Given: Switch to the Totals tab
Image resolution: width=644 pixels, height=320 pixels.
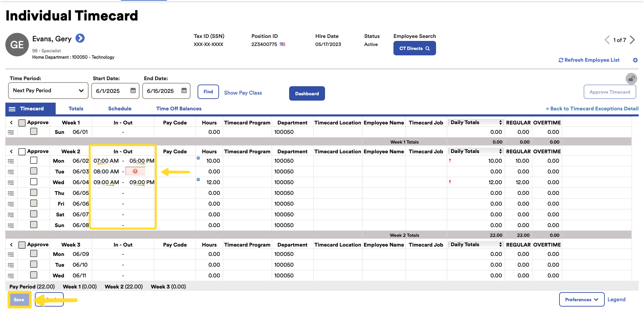Looking at the screenshot, I should [x=76, y=109].
